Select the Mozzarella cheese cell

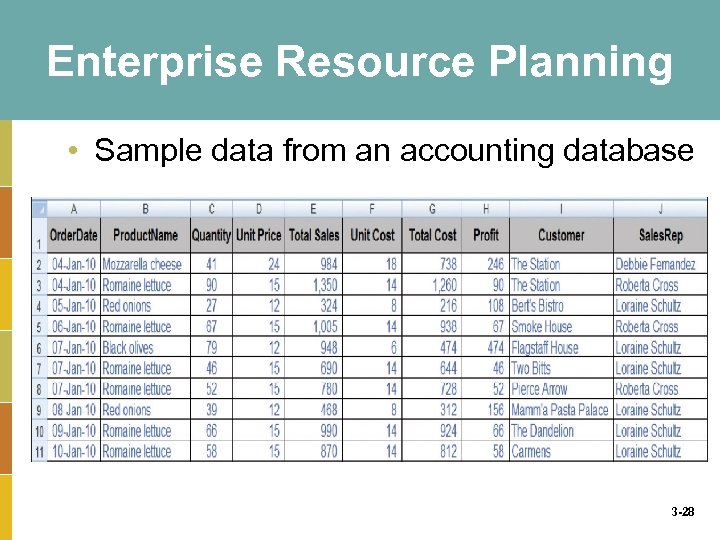coord(143,265)
